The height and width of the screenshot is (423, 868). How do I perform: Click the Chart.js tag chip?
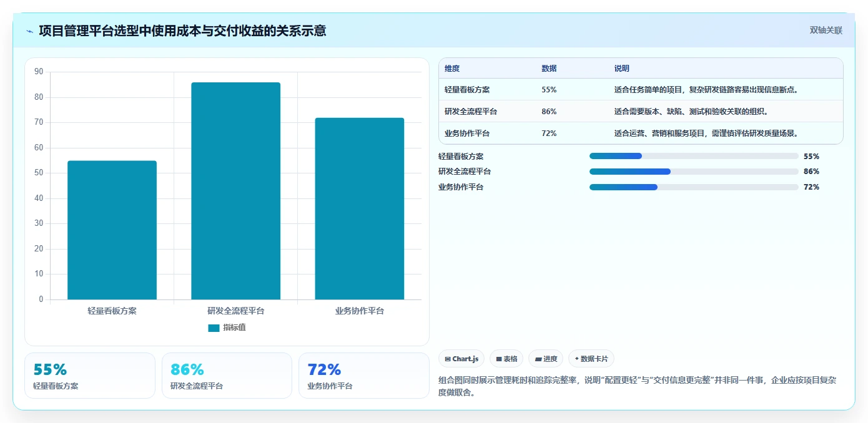461,359
